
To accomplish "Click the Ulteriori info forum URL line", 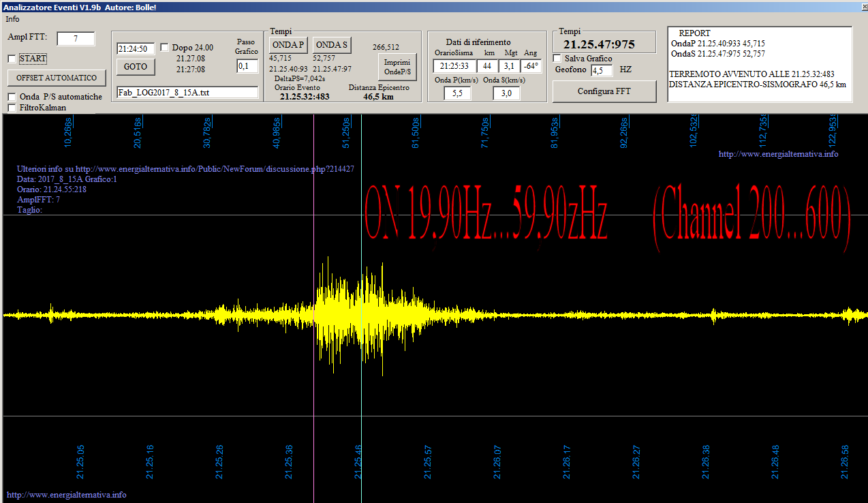I will pyautogui.click(x=185, y=168).
